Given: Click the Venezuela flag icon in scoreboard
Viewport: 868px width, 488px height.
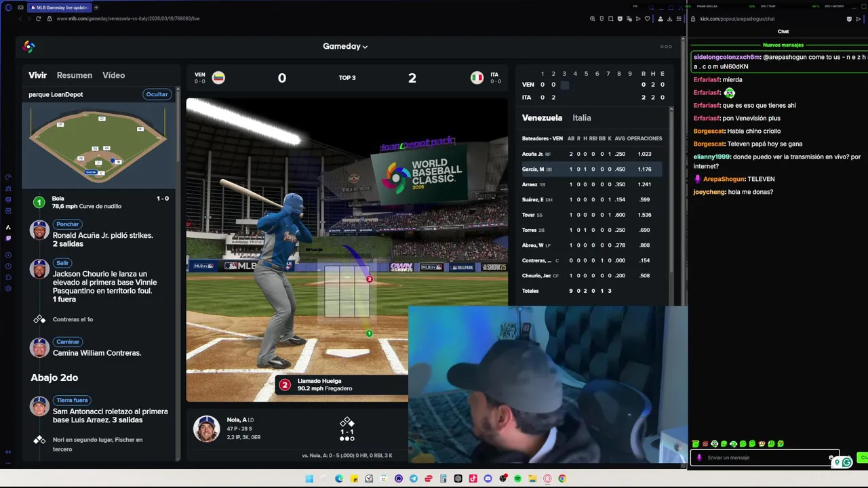Looking at the screenshot, I should [x=218, y=78].
